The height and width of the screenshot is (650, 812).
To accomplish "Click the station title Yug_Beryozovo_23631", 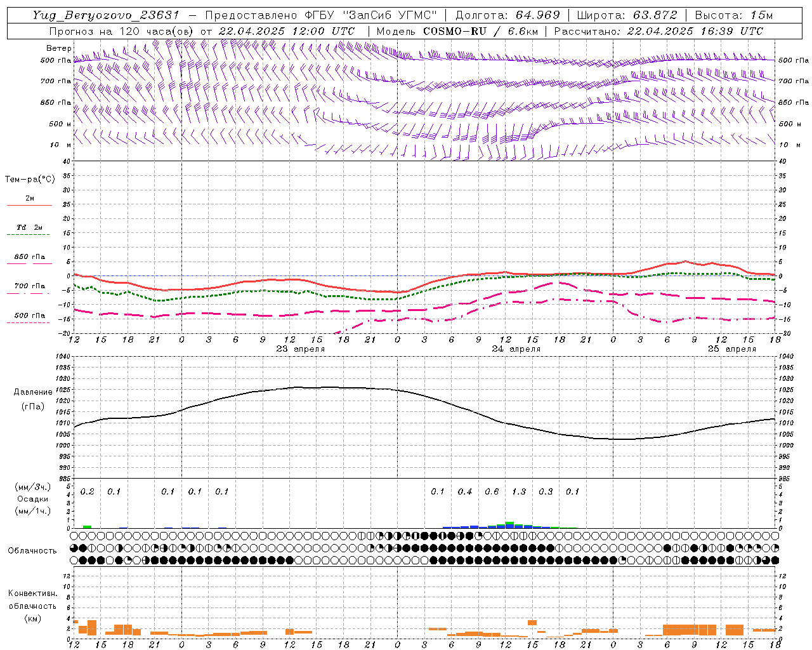I will 107,15.
